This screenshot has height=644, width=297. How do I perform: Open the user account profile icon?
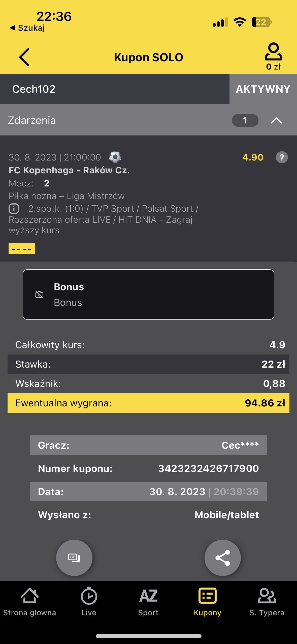pos(273,52)
